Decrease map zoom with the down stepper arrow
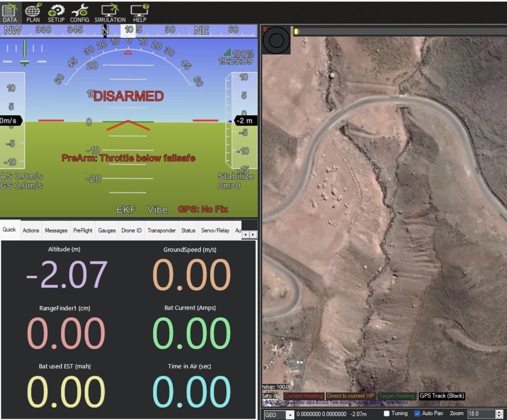This screenshot has width=507, height=420. click(499, 416)
